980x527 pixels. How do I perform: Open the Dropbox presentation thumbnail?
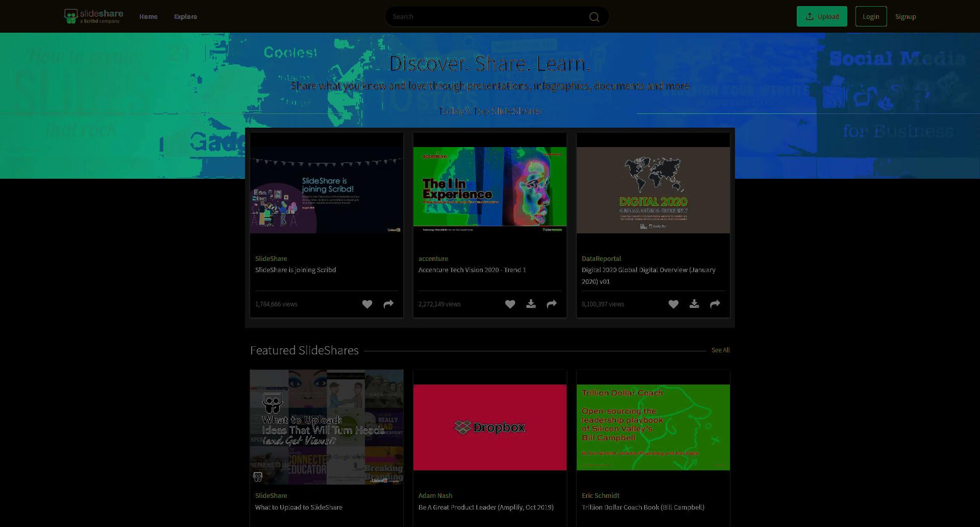(490, 427)
